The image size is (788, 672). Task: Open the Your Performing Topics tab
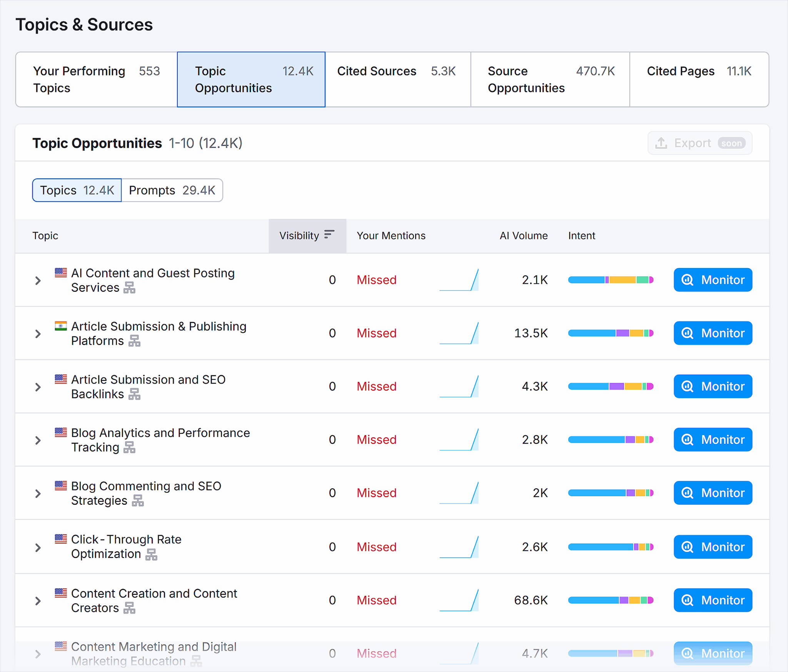(x=97, y=79)
